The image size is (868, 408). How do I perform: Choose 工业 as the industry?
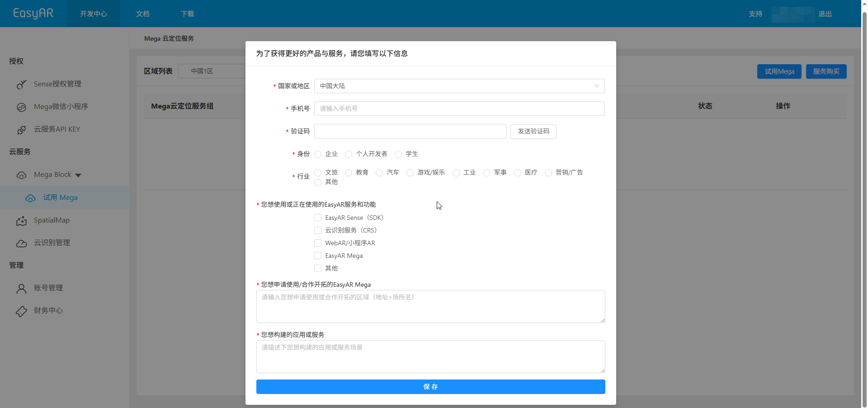pyautogui.click(x=456, y=173)
